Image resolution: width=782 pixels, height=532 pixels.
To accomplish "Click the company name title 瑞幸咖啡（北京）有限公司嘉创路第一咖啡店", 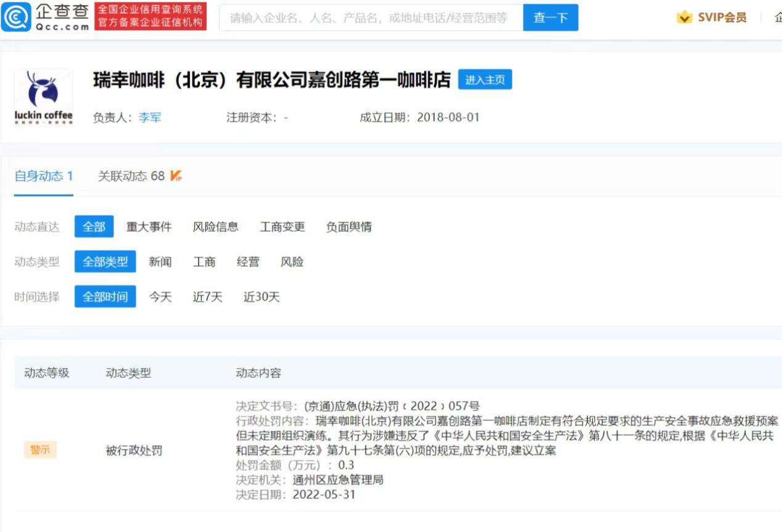I will pos(272,80).
